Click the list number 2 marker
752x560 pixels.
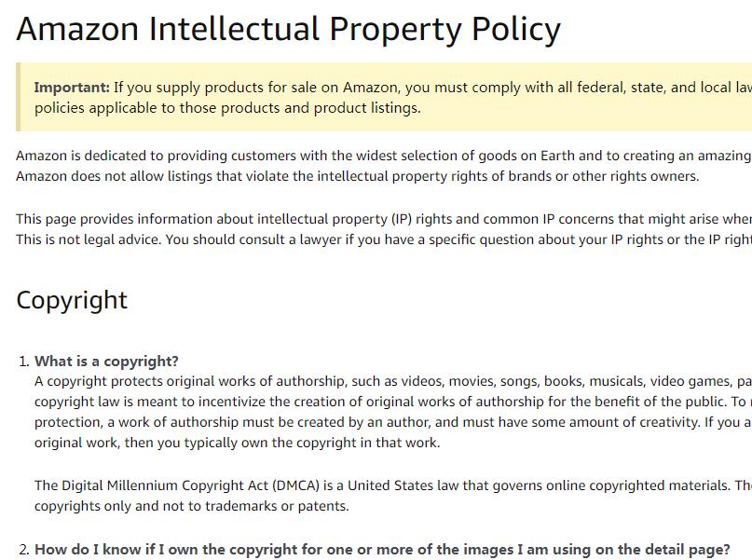(x=24, y=550)
